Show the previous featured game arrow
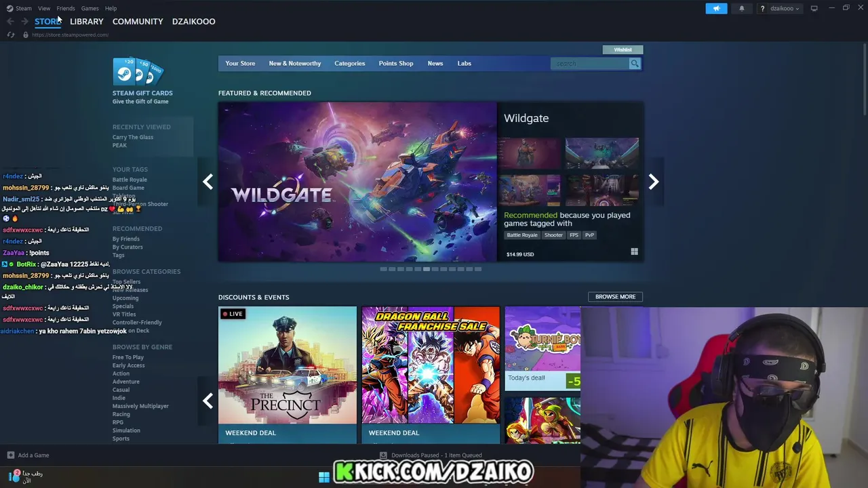 pos(208,182)
